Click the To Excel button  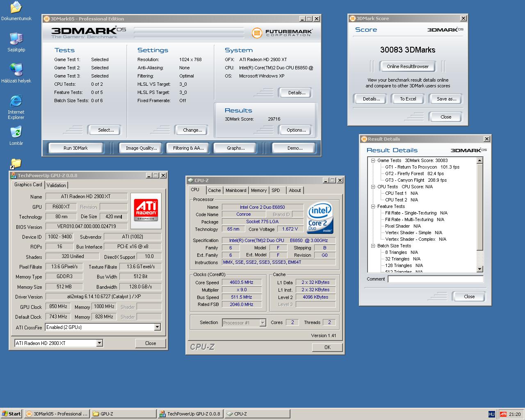408,99
